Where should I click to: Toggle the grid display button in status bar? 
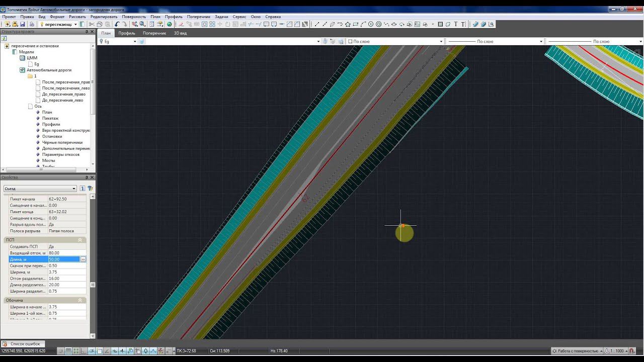coord(69,351)
